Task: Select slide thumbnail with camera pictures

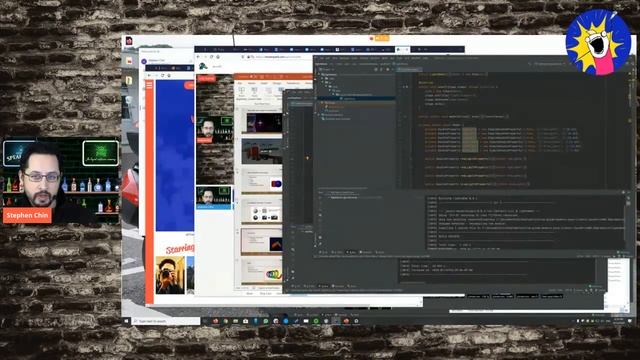Action: point(262,211)
